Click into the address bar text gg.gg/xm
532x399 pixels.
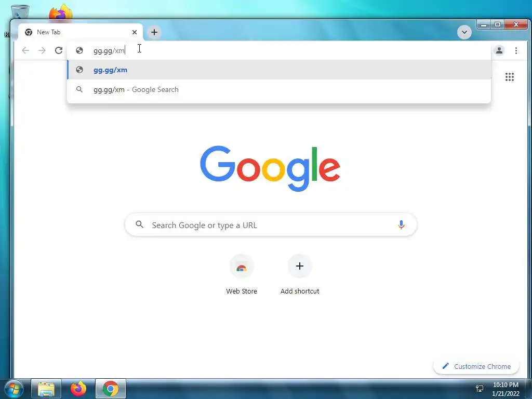click(109, 50)
